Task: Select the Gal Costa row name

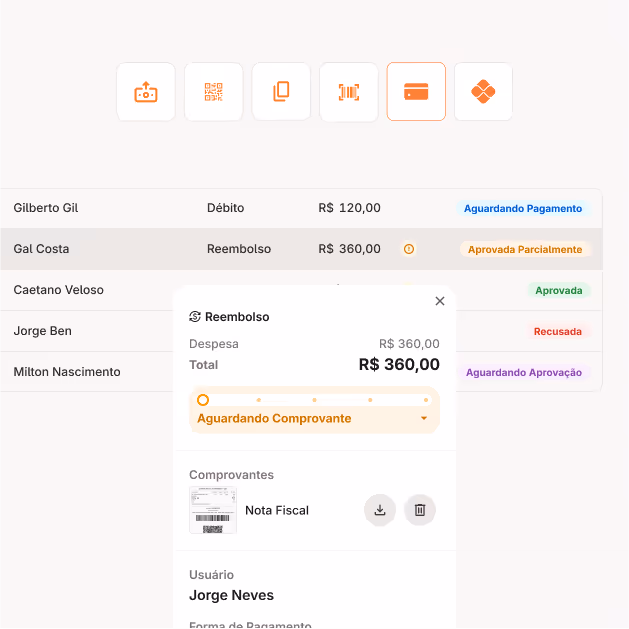Action: click(x=41, y=249)
